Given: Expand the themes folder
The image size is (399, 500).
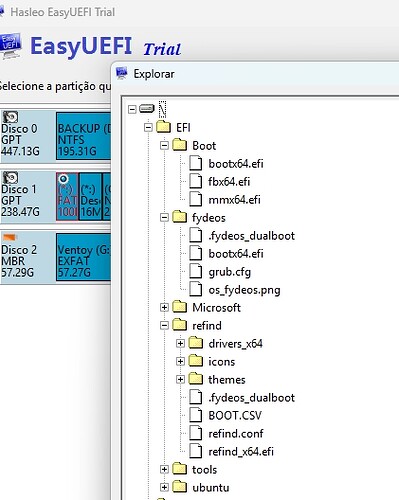Looking at the screenshot, I should coord(180,379).
